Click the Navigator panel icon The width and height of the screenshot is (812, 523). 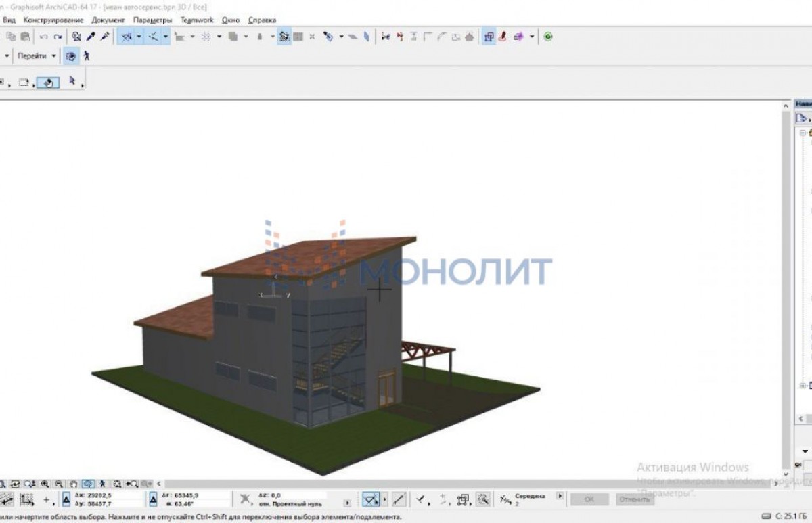[x=801, y=118]
